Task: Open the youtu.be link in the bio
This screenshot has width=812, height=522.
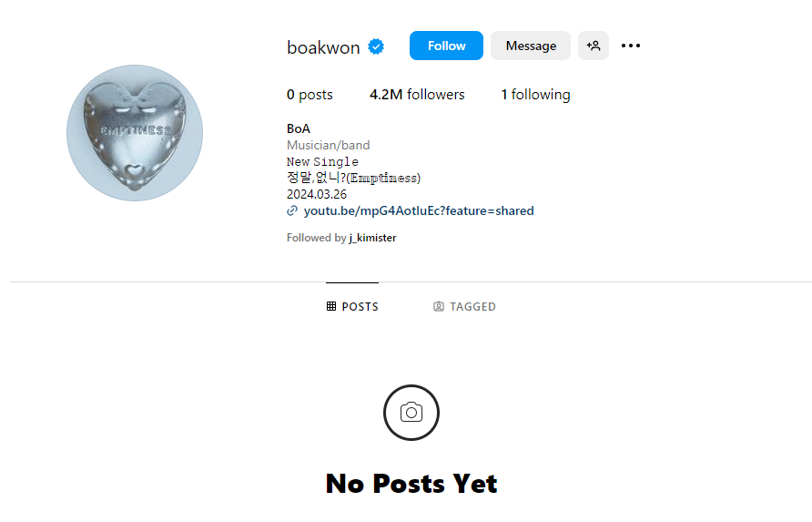Action: 419,211
